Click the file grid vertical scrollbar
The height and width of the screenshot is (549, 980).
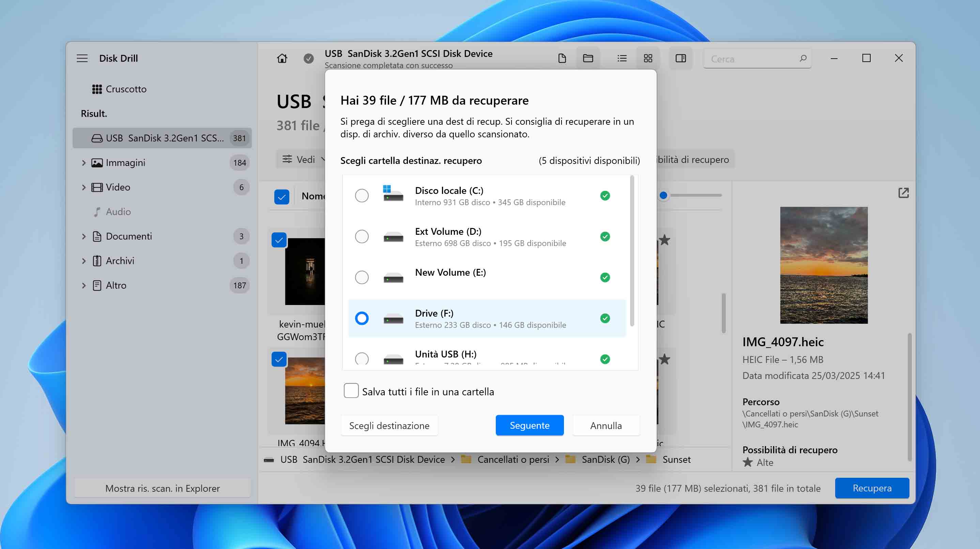point(724,313)
